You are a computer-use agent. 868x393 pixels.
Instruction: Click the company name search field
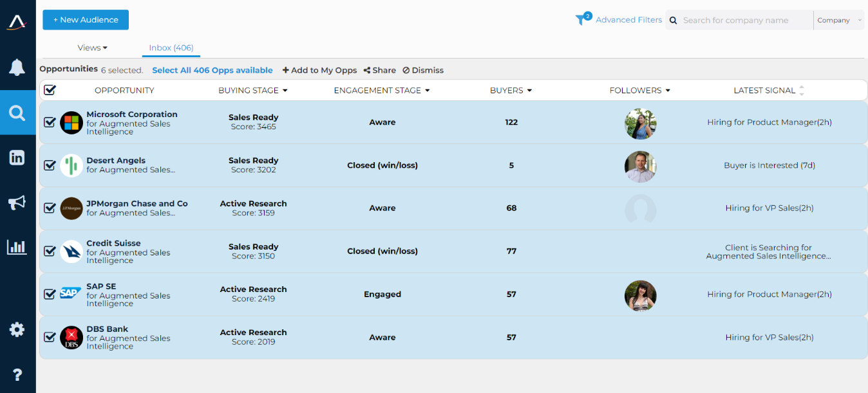[744, 20]
